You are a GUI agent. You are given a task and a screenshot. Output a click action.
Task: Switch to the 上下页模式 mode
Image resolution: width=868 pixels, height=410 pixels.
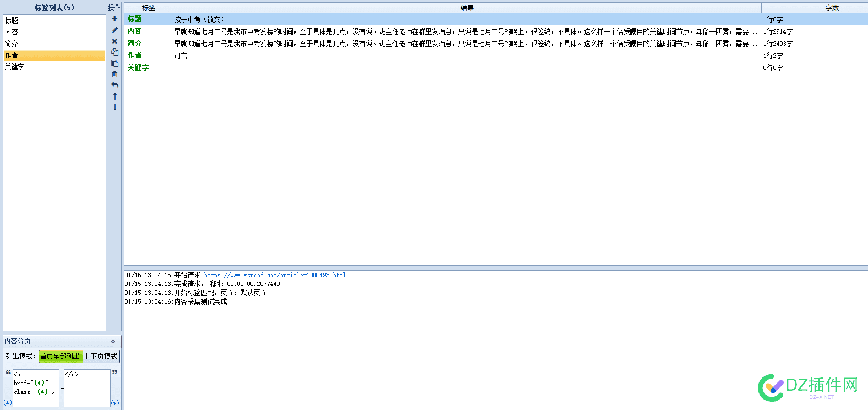[x=101, y=357]
